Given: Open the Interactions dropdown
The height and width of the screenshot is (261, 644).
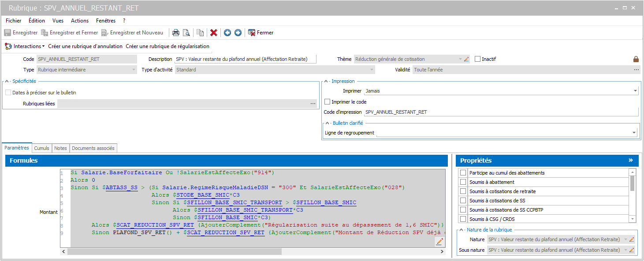Looking at the screenshot, I should point(25,46).
